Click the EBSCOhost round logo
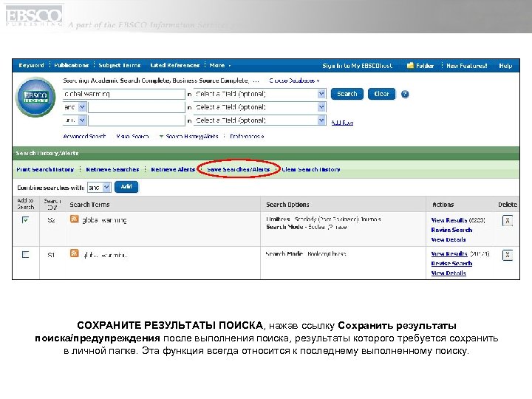 [35, 97]
